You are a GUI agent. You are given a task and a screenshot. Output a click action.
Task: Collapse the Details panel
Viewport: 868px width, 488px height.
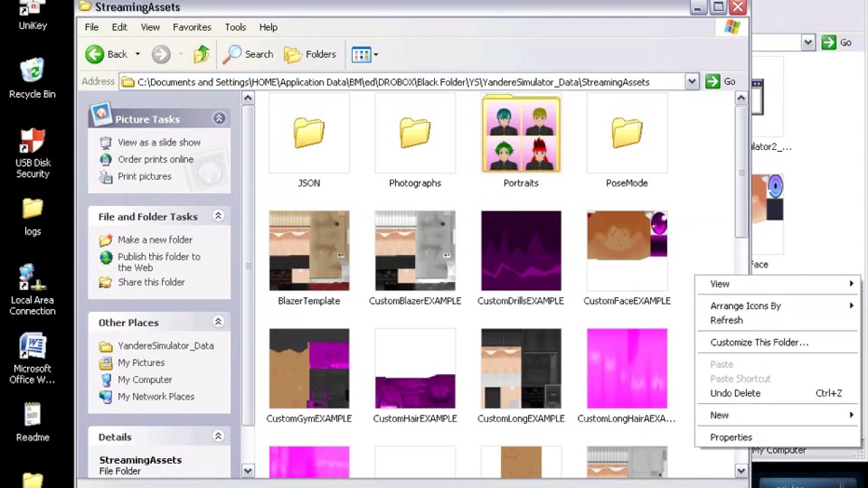(218, 436)
